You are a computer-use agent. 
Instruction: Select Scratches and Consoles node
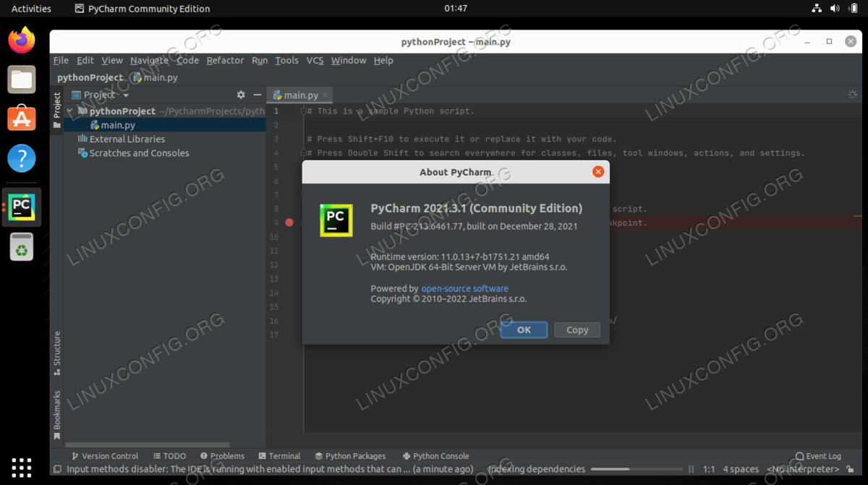pyautogui.click(x=139, y=153)
